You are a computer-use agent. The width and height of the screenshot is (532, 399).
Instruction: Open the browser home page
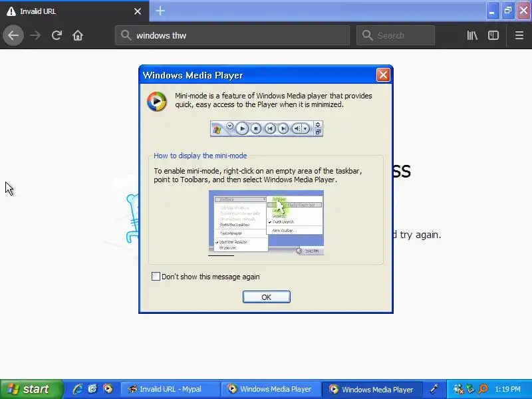tap(78, 35)
